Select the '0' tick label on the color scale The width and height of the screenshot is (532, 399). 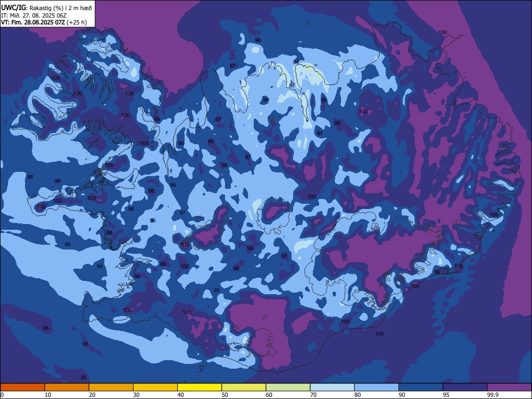[2, 395]
